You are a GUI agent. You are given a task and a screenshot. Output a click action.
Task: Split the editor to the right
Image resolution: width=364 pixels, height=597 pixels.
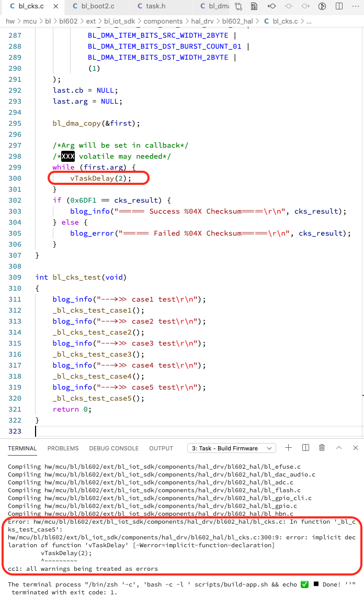click(339, 6)
